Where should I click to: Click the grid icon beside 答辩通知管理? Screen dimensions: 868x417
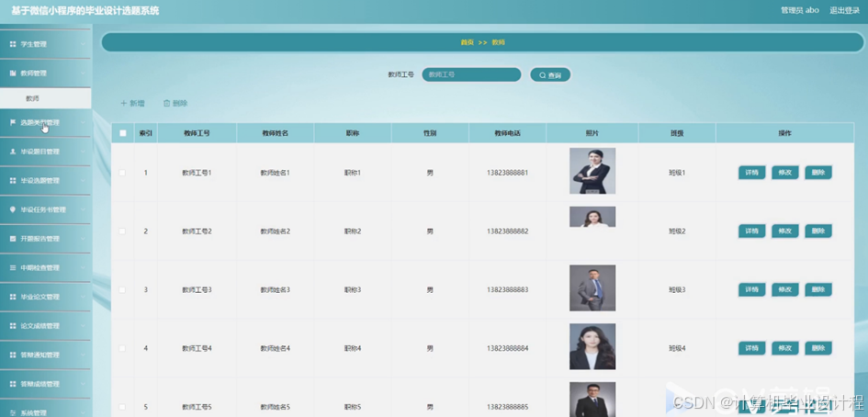[13, 355]
